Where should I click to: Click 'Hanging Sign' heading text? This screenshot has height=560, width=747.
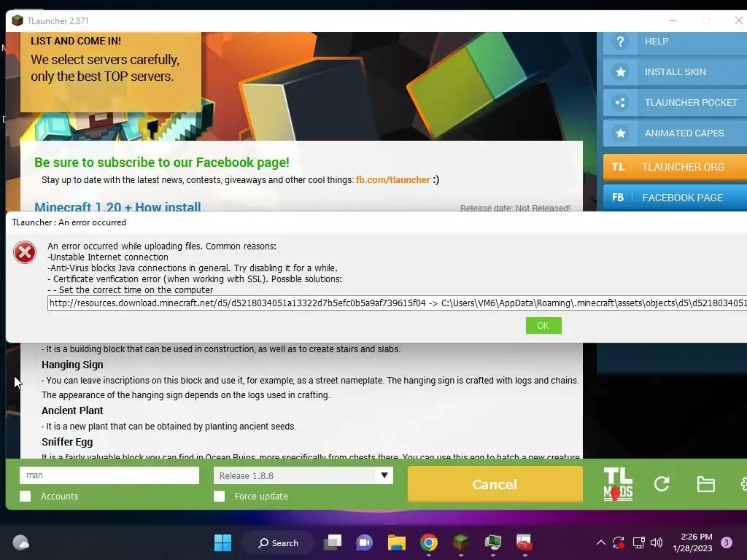pyautogui.click(x=72, y=365)
